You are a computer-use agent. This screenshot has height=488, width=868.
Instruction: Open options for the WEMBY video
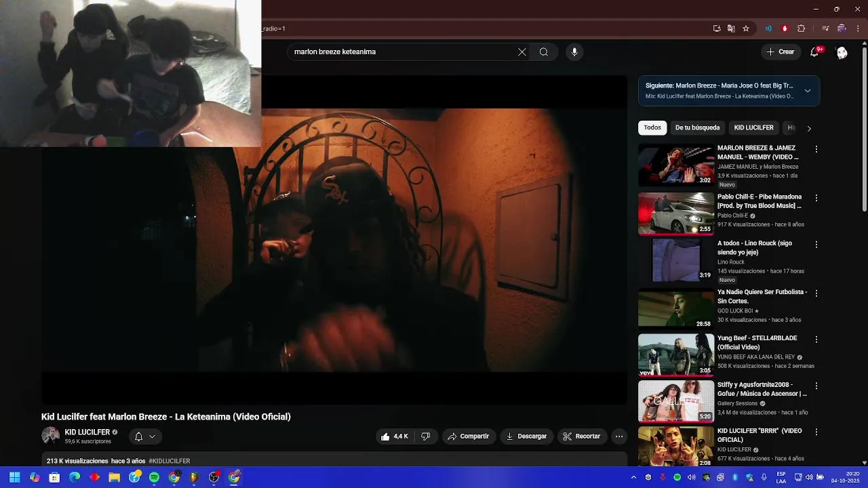click(816, 149)
